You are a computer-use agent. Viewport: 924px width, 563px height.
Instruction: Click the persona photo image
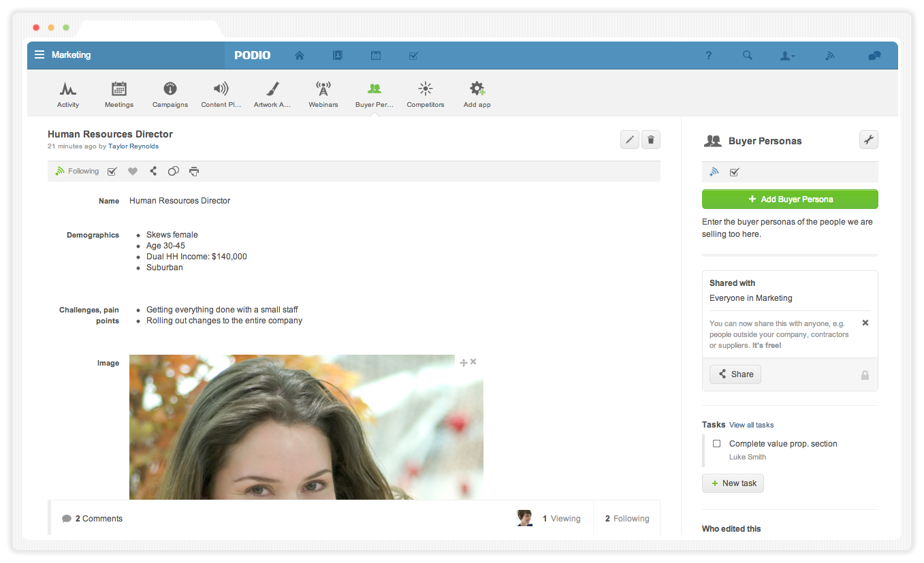point(306,429)
